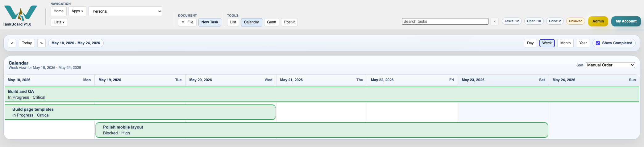Open the Polish mobile layout task
644x147 pixels.
(322, 130)
